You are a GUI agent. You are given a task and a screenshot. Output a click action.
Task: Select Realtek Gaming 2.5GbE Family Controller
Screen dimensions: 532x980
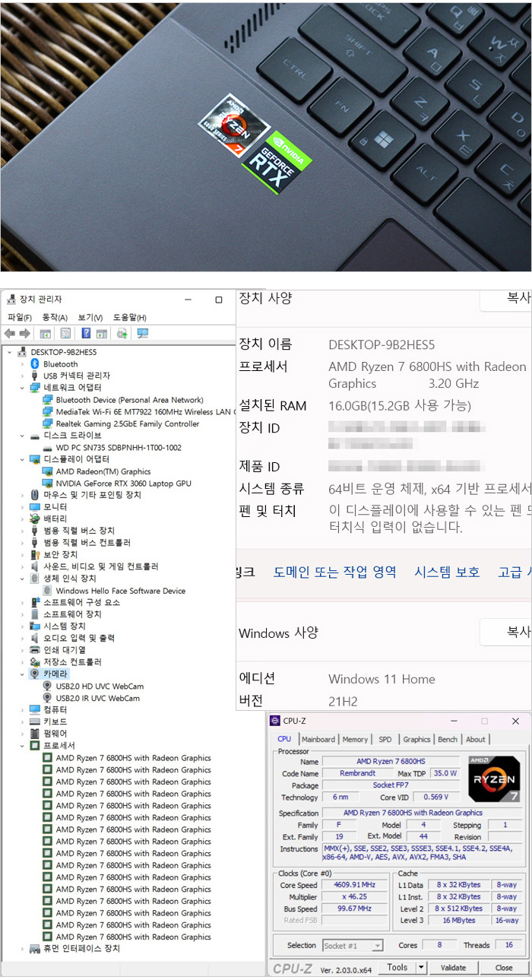point(128,423)
